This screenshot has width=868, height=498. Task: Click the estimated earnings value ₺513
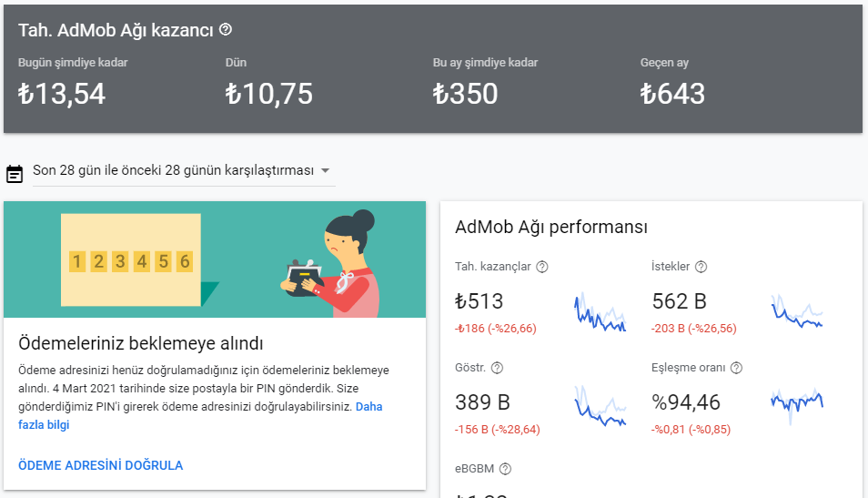[479, 301]
